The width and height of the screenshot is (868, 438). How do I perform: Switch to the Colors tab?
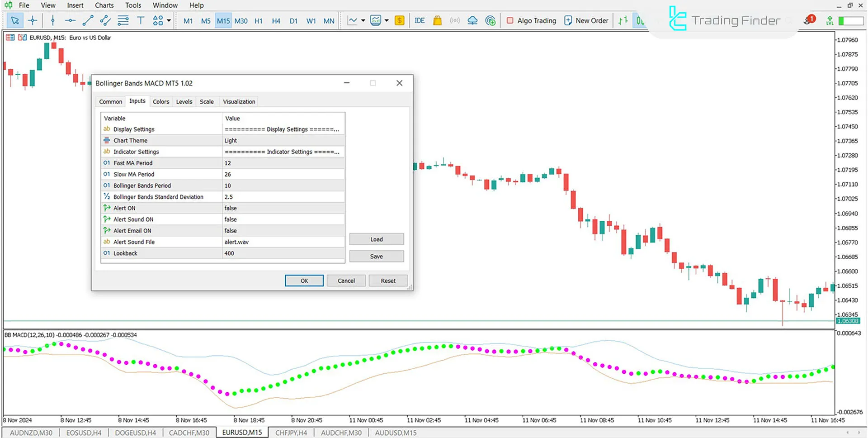click(161, 101)
